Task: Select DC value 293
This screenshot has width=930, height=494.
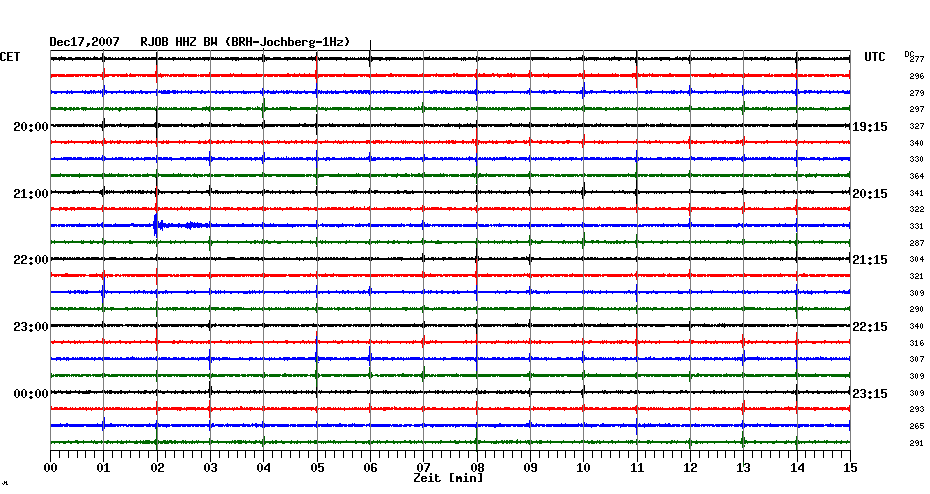Action: (x=917, y=409)
